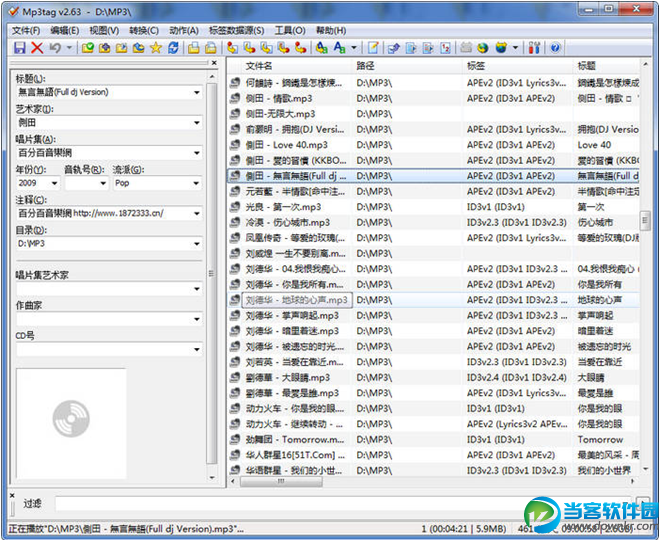Open the 文件(F) menu
660x540 pixels.
(26, 31)
